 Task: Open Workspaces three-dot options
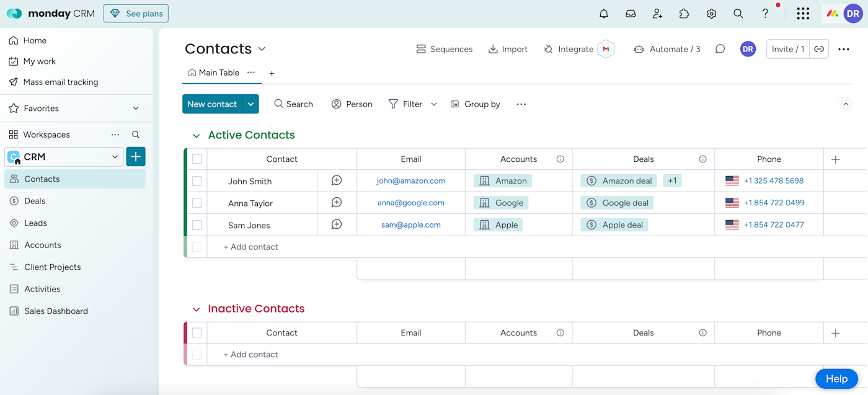click(x=115, y=135)
